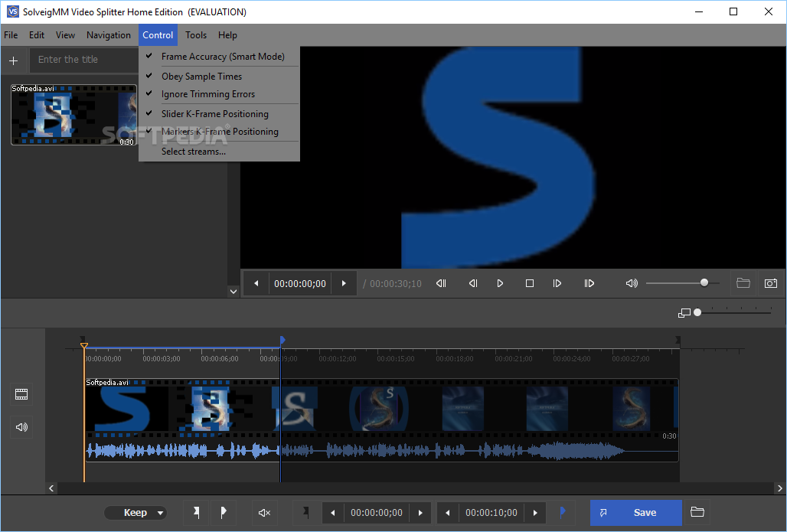Click the current position field 00:00:00;00 in player
Image resolution: width=787 pixels, height=532 pixels.
pyautogui.click(x=300, y=283)
